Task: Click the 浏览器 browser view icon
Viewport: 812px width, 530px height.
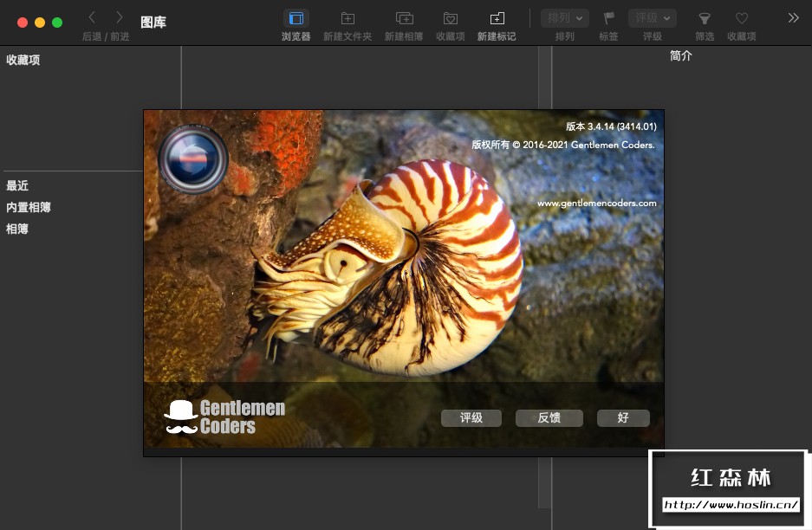Action: point(296,18)
